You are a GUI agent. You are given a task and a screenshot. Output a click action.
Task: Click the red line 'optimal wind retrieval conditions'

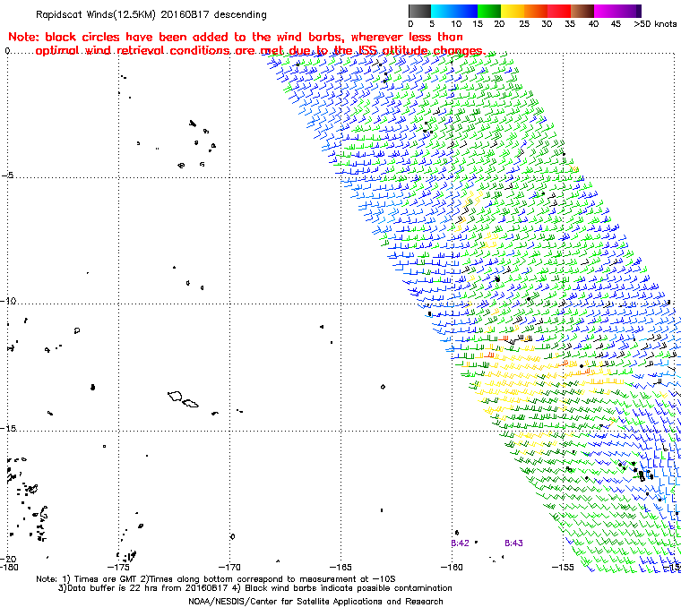pos(261,51)
